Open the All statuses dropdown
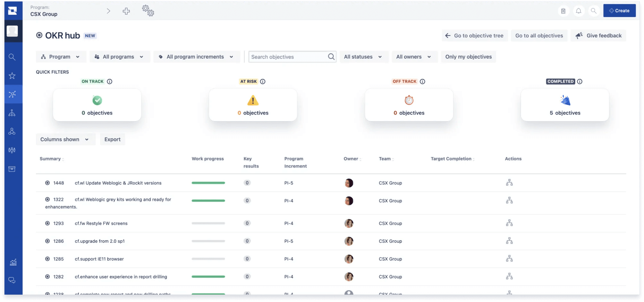 click(364, 57)
